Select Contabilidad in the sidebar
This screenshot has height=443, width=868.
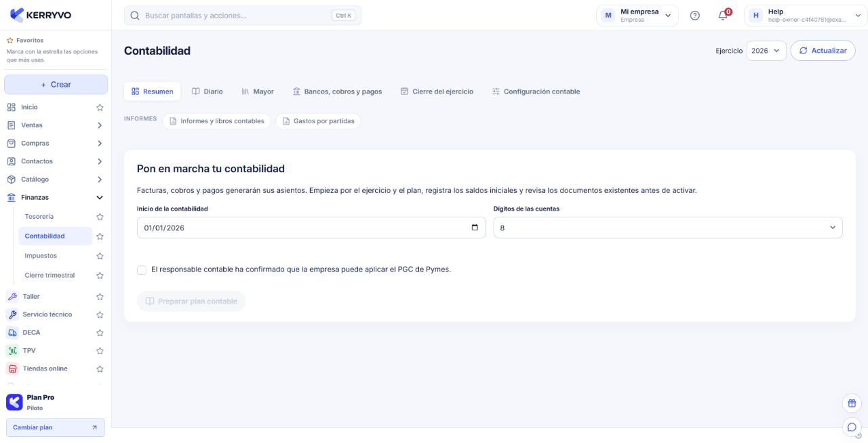point(56,236)
